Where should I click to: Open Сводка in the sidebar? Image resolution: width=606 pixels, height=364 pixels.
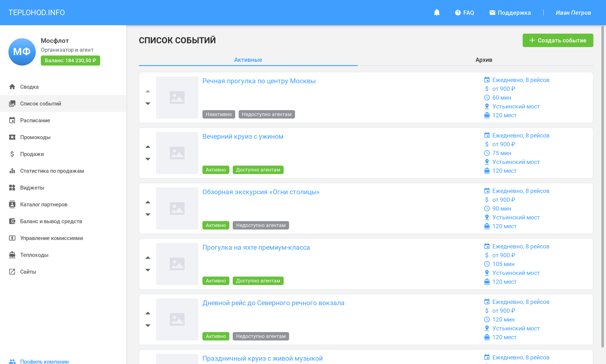63,87
